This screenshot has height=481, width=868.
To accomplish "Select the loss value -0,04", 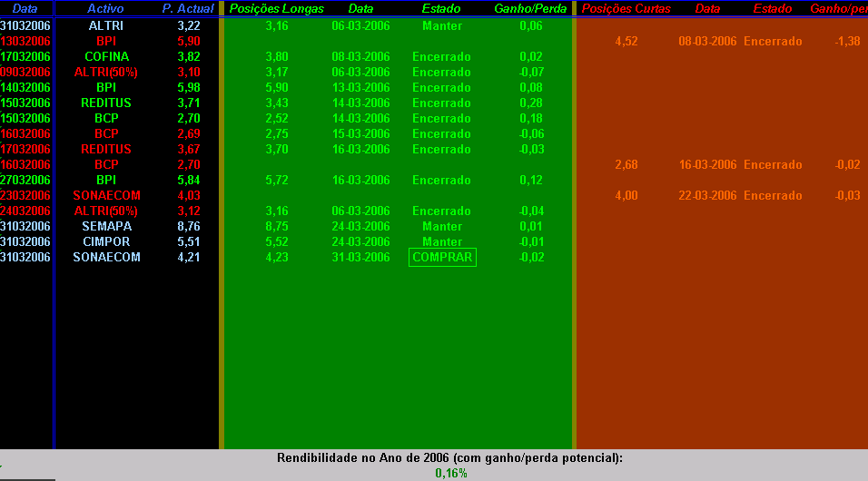I will pyautogui.click(x=531, y=211).
